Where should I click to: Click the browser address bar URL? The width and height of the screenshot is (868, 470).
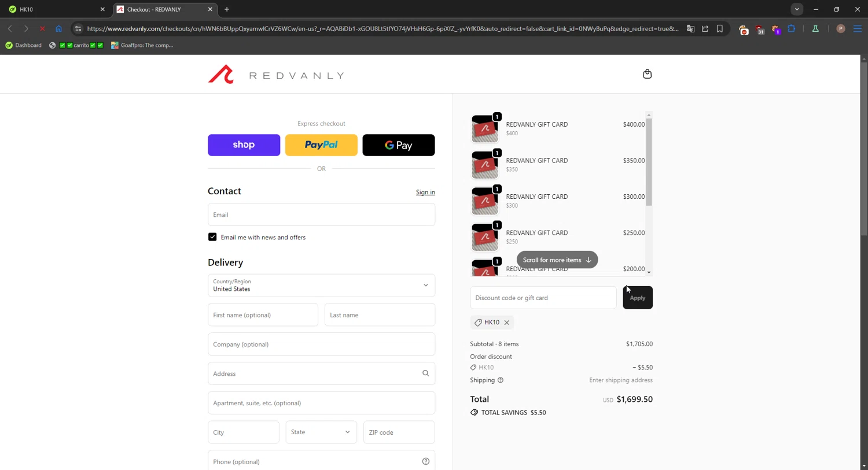[382, 28]
